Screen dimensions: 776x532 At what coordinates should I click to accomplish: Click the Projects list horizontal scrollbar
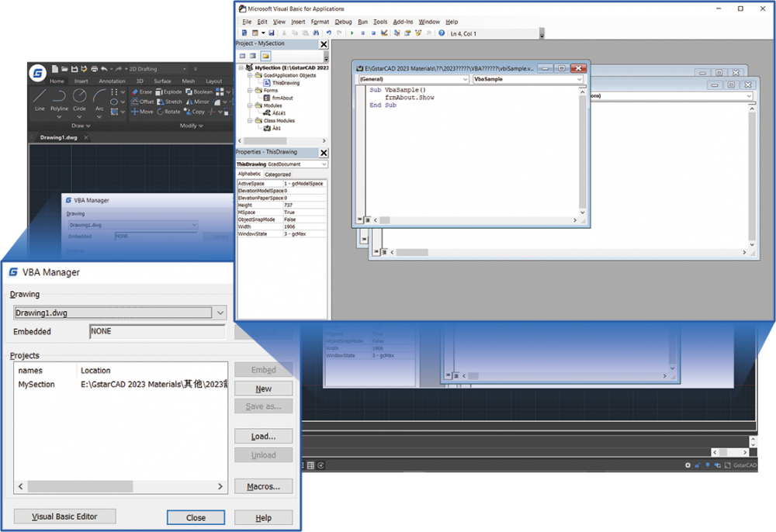[x=120, y=486]
